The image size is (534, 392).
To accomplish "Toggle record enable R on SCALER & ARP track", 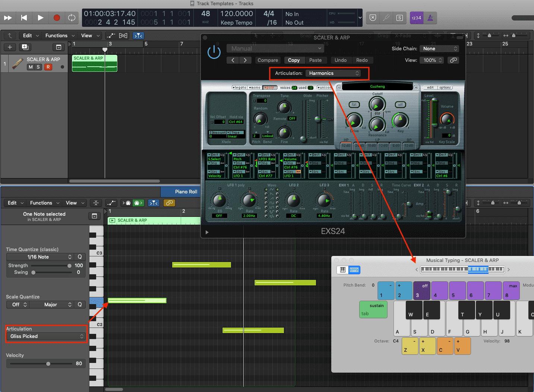I will (48, 67).
